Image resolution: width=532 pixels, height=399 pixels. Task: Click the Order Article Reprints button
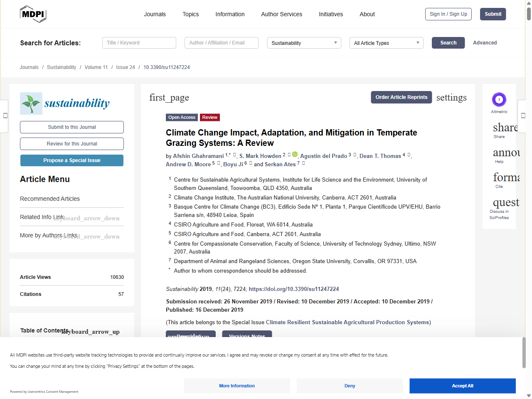[401, 97]
